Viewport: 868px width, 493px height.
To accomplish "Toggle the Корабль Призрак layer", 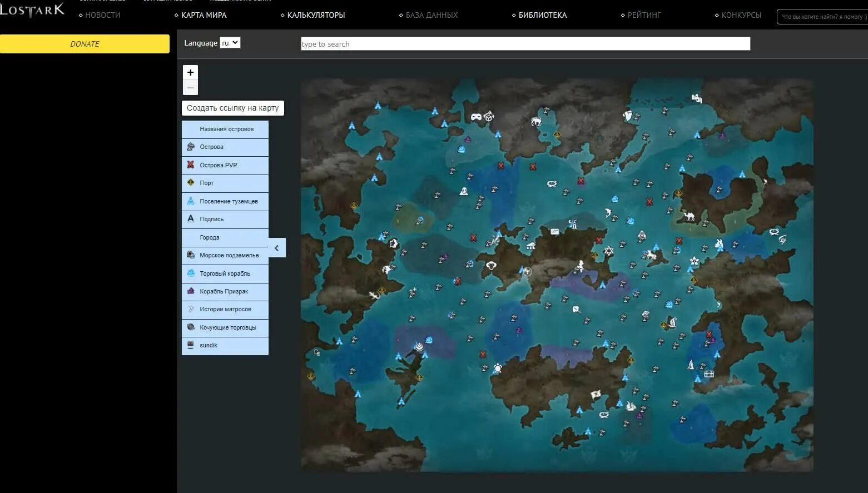I will click(x=225, y=291).
